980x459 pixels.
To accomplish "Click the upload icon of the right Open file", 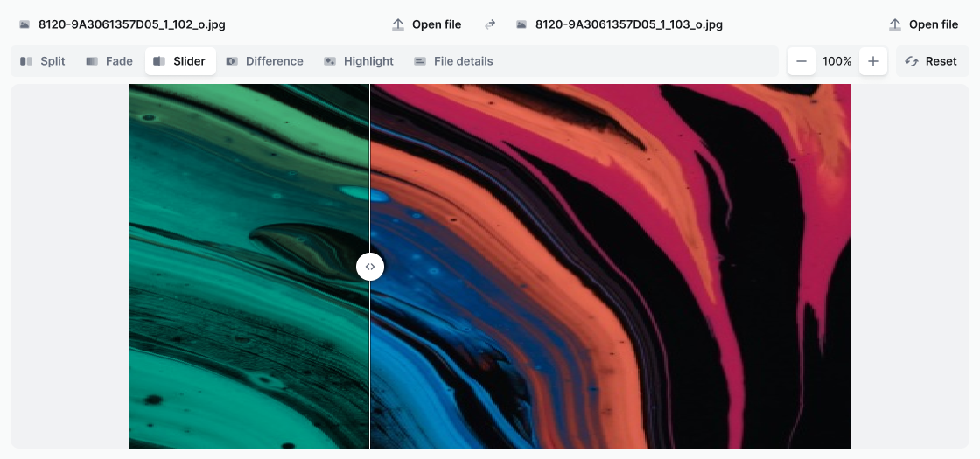I will 895,24.
